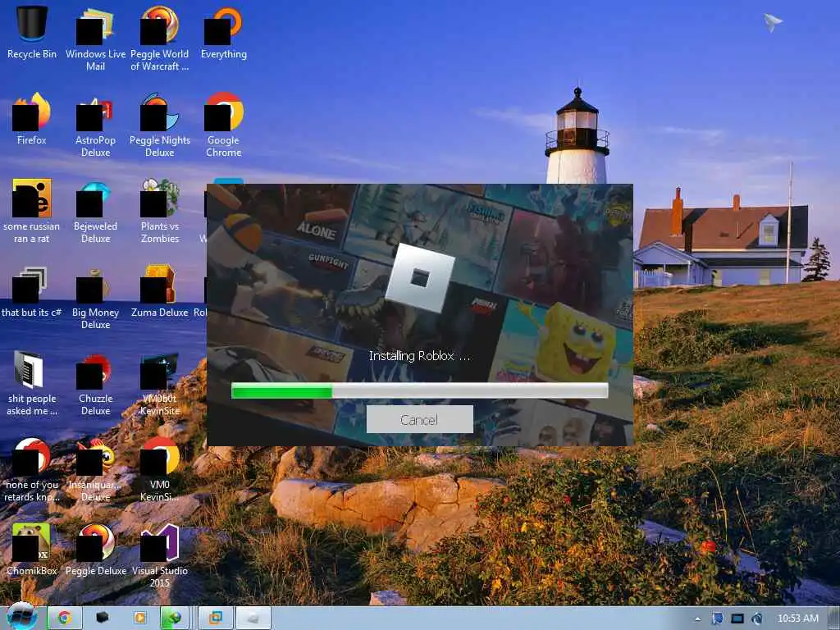Select Zuma Deluxe desktop icon
The height and width of the screenshot is (630, 840).
pyautogui.click(x=160, y=291)
